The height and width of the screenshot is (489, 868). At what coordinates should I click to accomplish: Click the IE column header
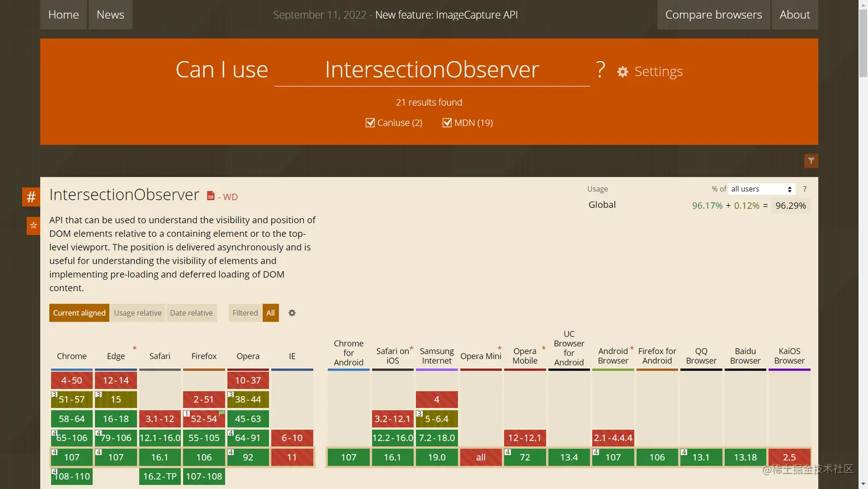[x=292, y=356]
